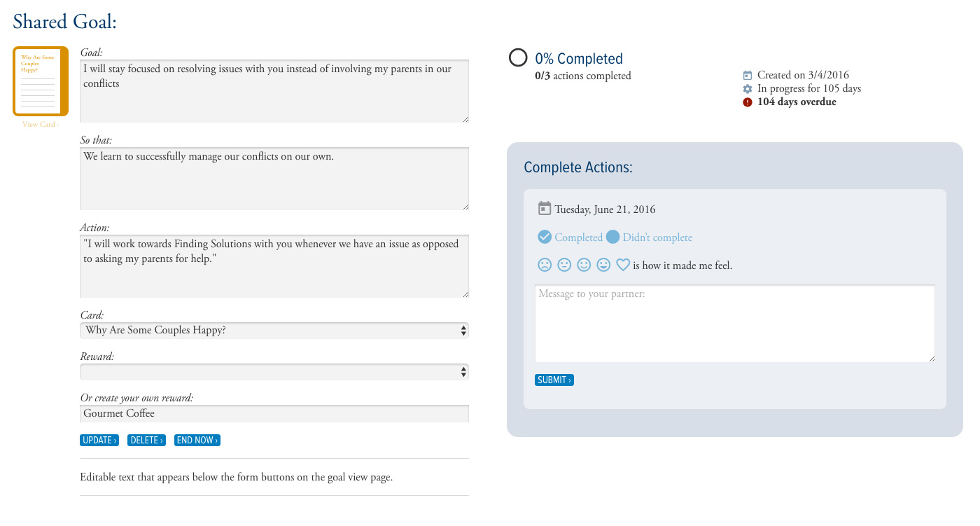The width and height of the screenshot is (980, 526).
Task: Pick the heart feeling icon
Action: pos(622,265)
